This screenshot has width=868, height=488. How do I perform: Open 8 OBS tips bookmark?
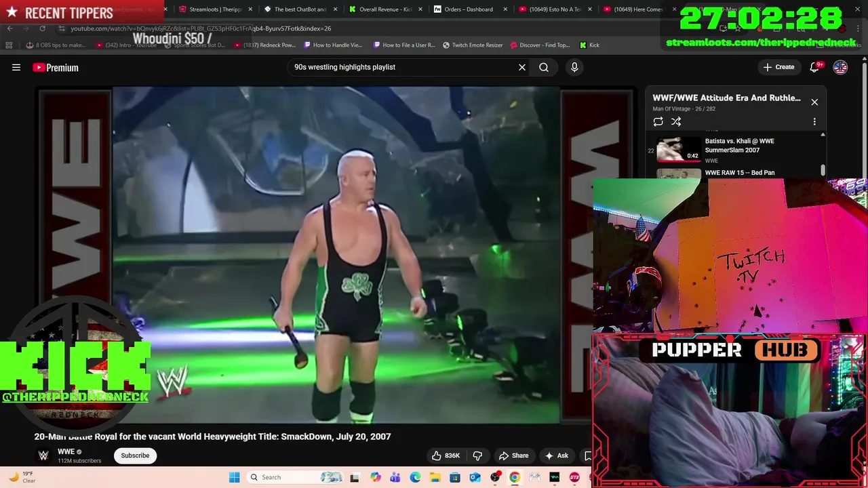(56, 45)
